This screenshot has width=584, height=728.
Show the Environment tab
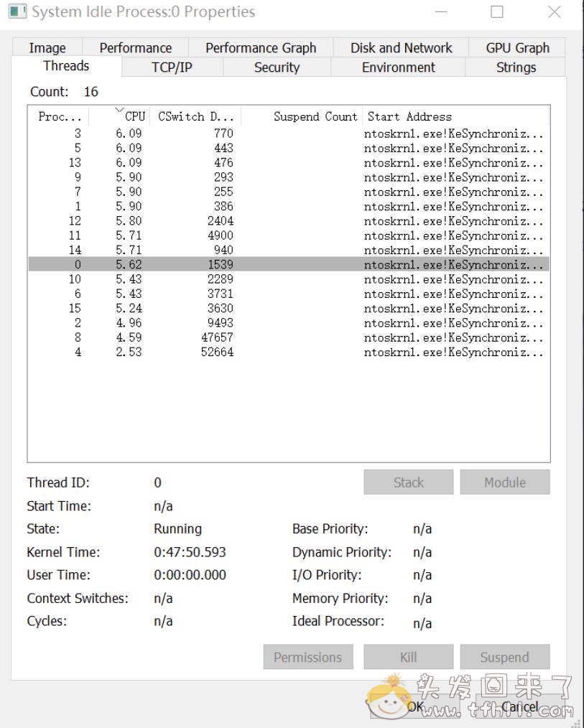[x=398, y=67]
